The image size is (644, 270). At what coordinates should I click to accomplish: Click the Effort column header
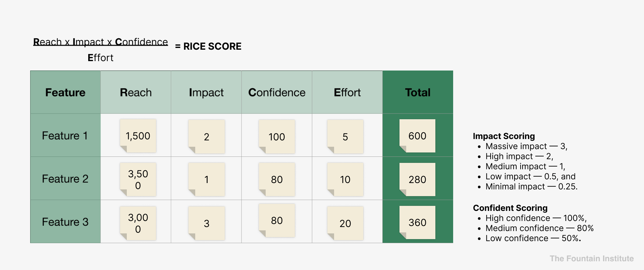347,92
